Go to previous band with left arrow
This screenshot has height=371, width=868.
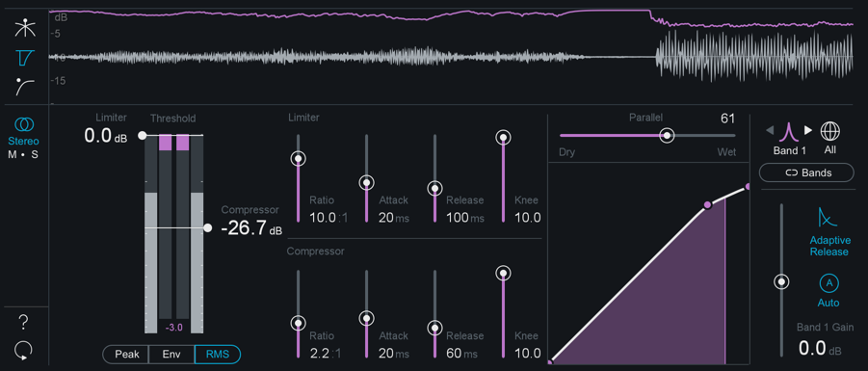[769, 131]
